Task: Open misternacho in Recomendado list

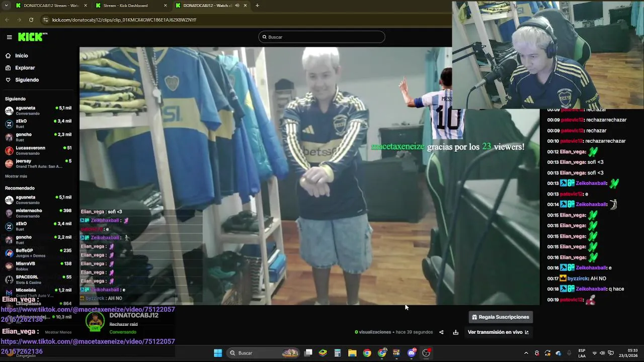Action: tap(38, 213)
